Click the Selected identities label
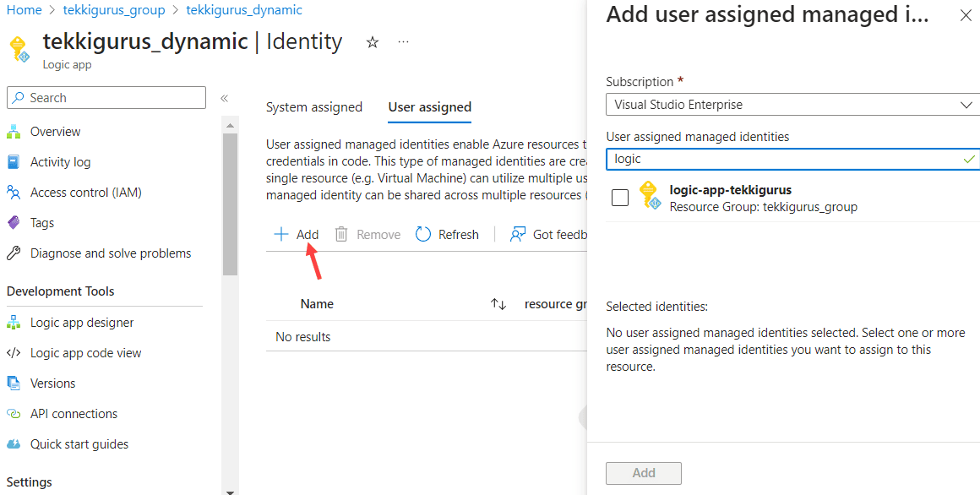Image resolution: width=980 pixels, height=495 pixels. click(x=656, y=307)
